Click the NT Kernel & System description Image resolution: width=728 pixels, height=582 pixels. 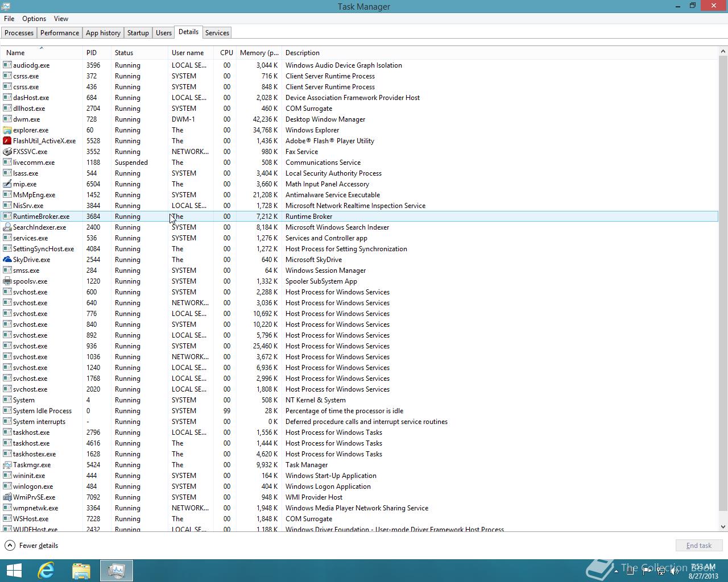point(316,400)
